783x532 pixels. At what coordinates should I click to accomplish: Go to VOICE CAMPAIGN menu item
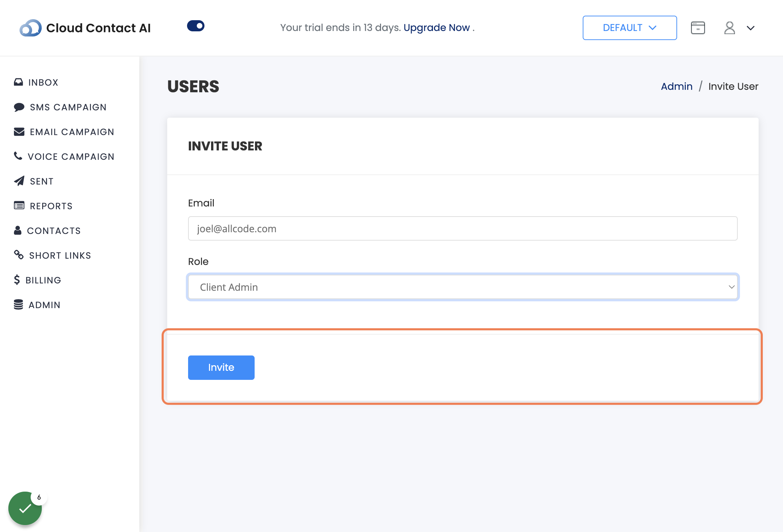click(x=71, y=157)
